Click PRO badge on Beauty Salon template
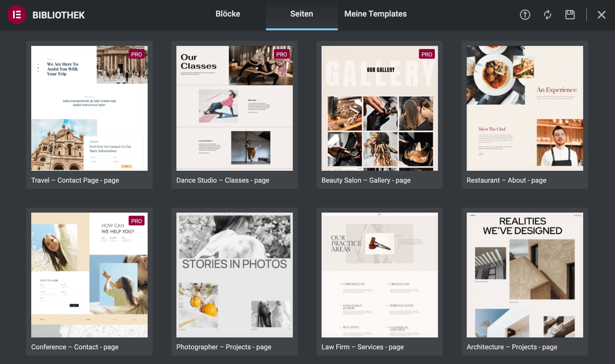 coord(426,54)
